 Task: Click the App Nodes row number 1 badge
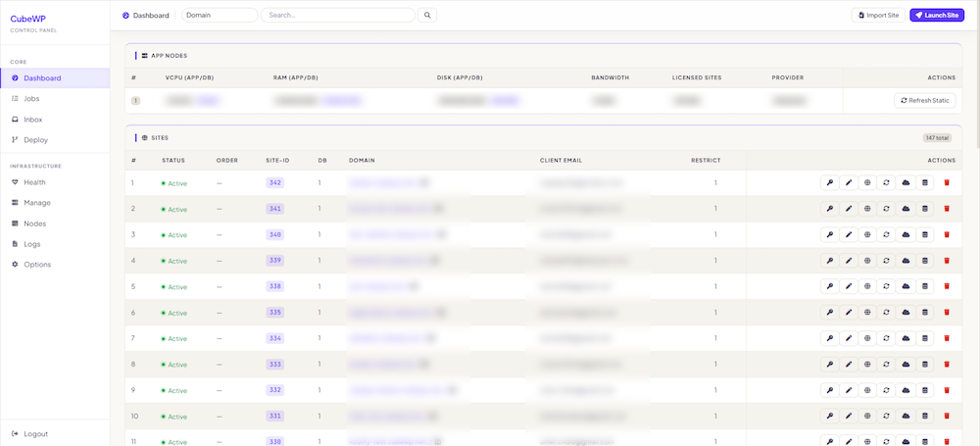[135, 100]
